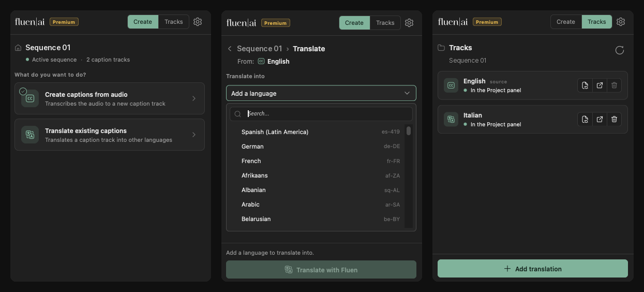The image size is (644, 292).
Task: Select active Tracks tab in Tracks panel
Action: 597,22
